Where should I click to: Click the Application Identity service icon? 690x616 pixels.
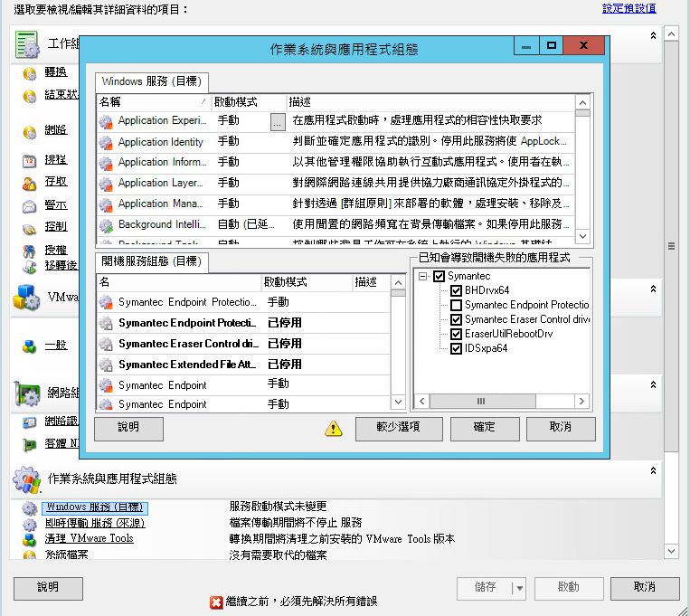point(106,142)
